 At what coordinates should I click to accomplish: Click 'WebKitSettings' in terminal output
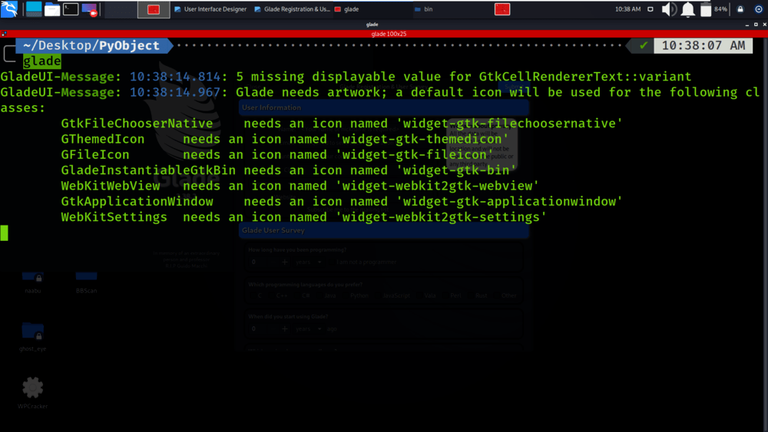[114, 217]
